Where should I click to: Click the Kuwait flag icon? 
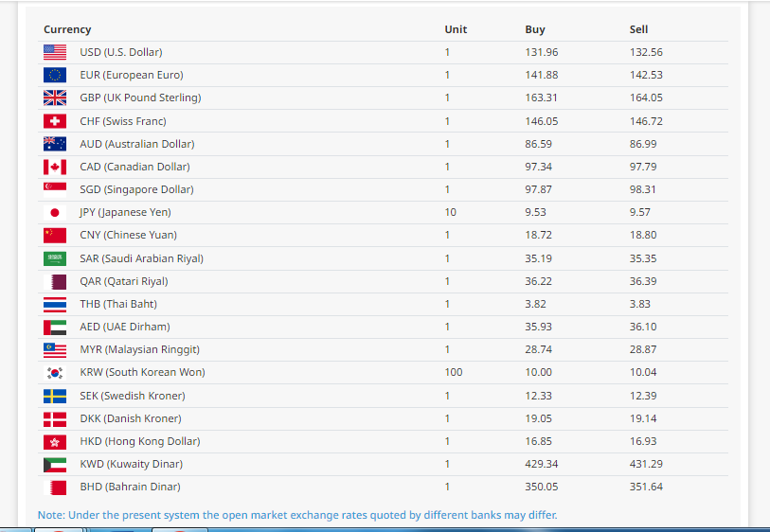click(x=55, y=464)
